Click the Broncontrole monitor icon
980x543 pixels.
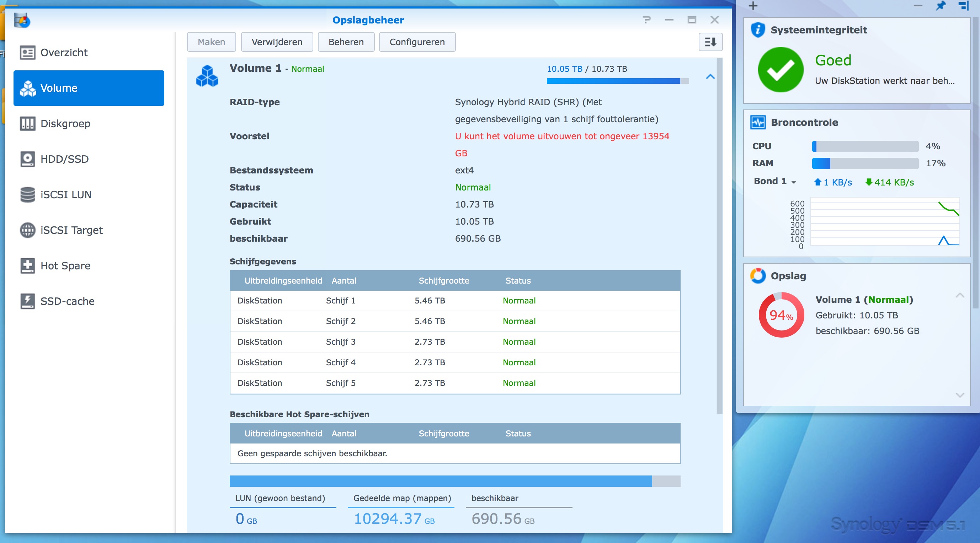click(757, 123)
